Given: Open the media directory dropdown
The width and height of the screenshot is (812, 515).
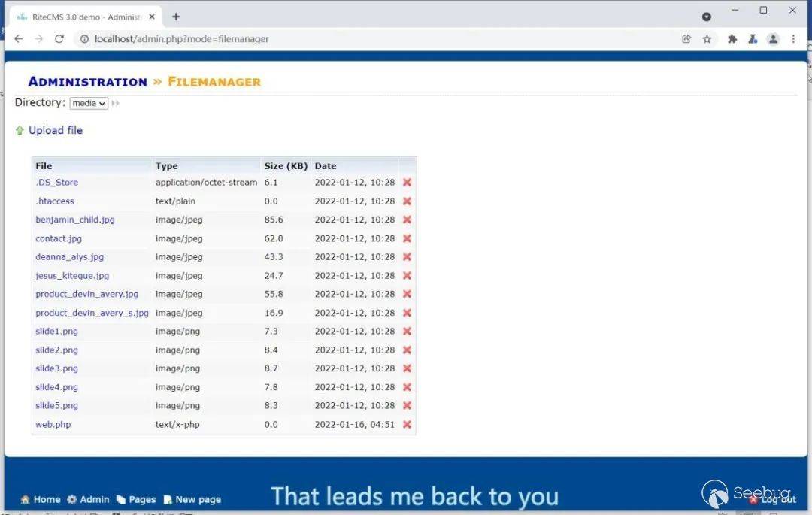Looking at the screenshot, I should [x=89, y=104].
